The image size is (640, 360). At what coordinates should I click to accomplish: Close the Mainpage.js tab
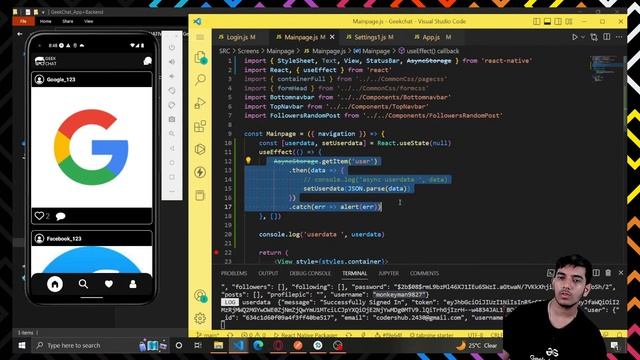click(332, 37)
